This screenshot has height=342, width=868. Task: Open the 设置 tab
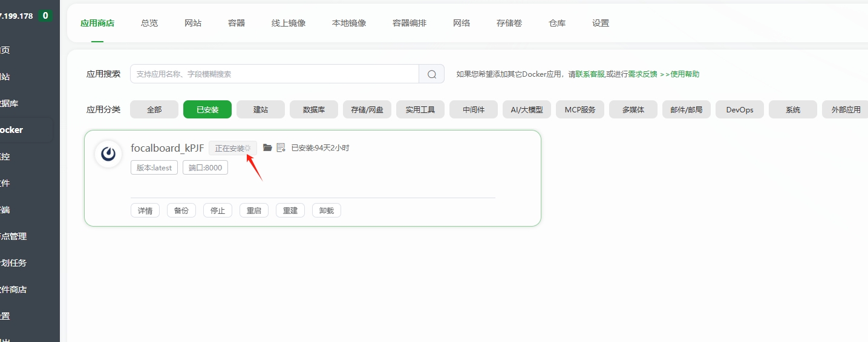[601, 23]
